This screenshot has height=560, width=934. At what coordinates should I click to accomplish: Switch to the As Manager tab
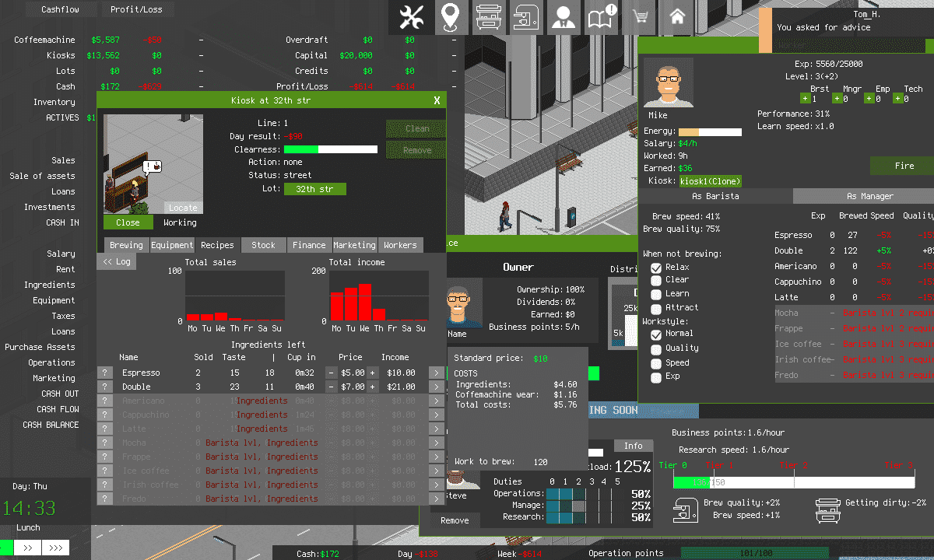[x=863, y=196]
